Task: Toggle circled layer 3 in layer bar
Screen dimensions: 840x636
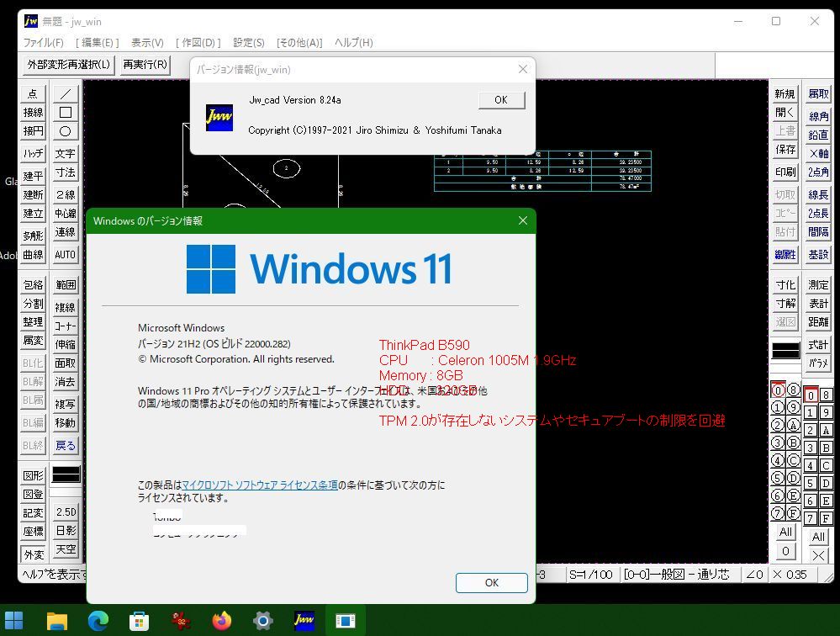Action: [x=778, y=443]
